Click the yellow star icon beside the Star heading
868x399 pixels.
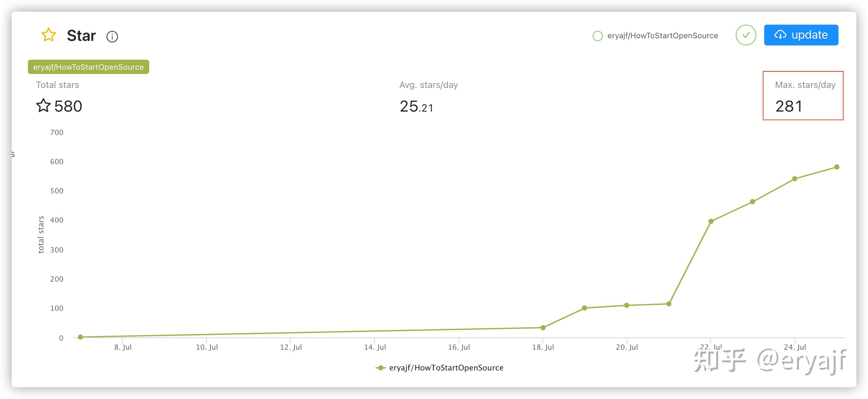pyautogui.click(x=49, y=35)
